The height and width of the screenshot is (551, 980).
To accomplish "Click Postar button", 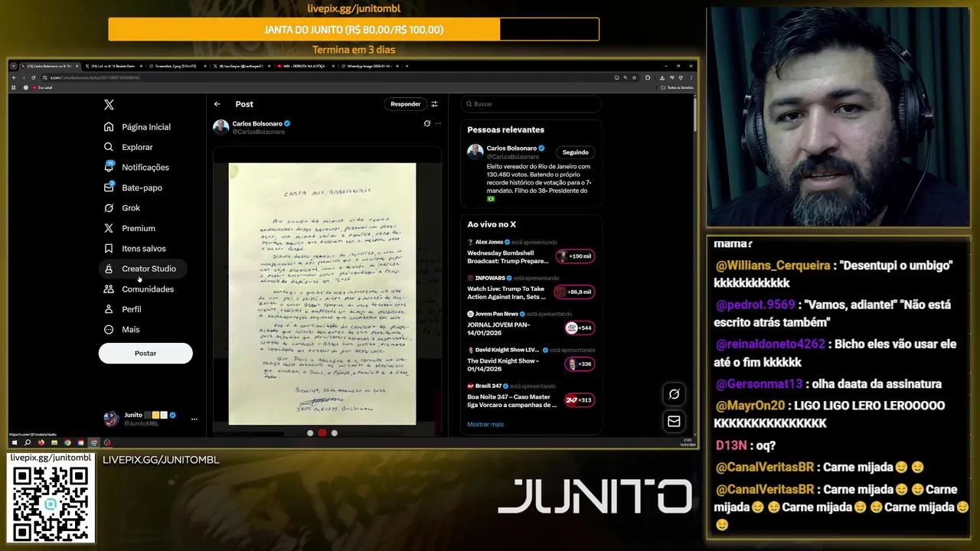I will click(x=145, y=353).
